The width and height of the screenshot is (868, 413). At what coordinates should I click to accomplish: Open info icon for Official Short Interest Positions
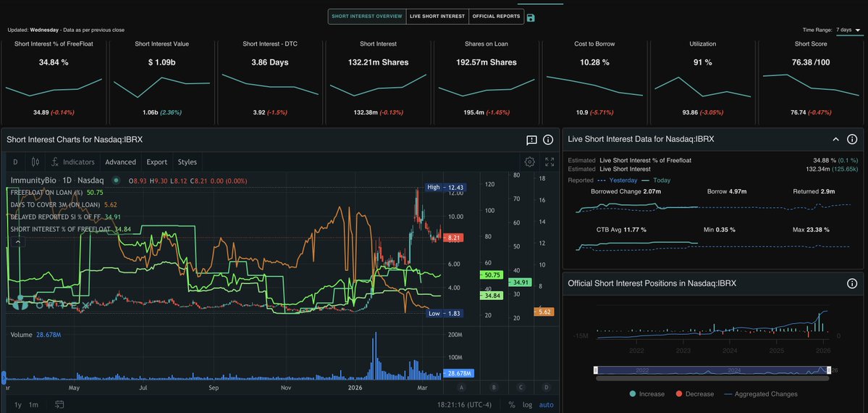tap(852, 283)
